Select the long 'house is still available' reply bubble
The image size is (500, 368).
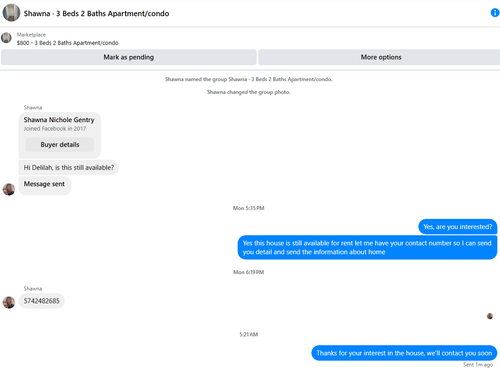pos(367,247)
